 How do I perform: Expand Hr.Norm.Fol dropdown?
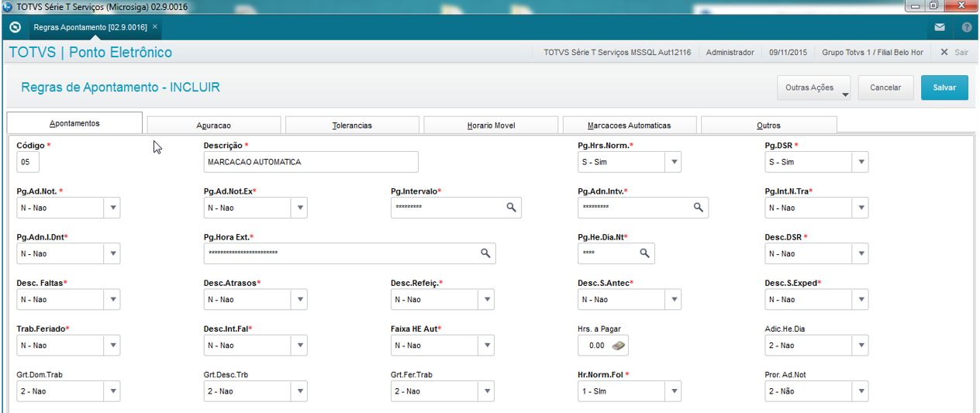pos(675,391)
